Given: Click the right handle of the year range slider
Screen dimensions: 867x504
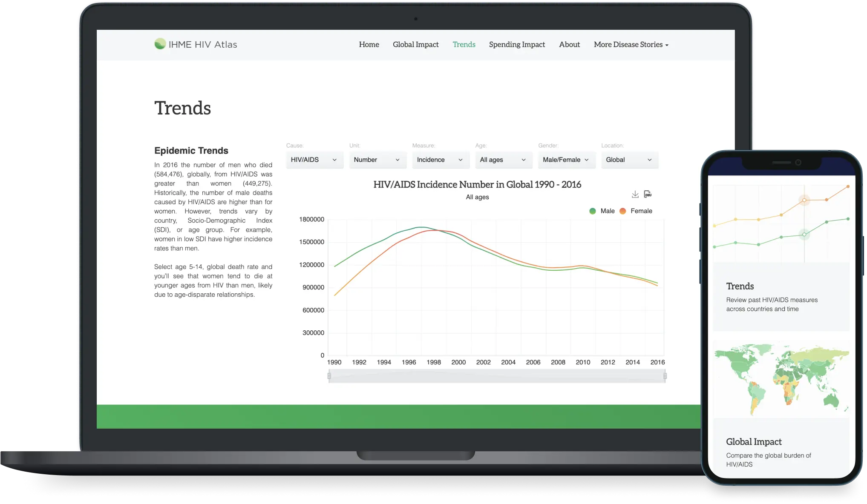Looking at the screenshot, I should pyautogui.click(x=665, y=376).
